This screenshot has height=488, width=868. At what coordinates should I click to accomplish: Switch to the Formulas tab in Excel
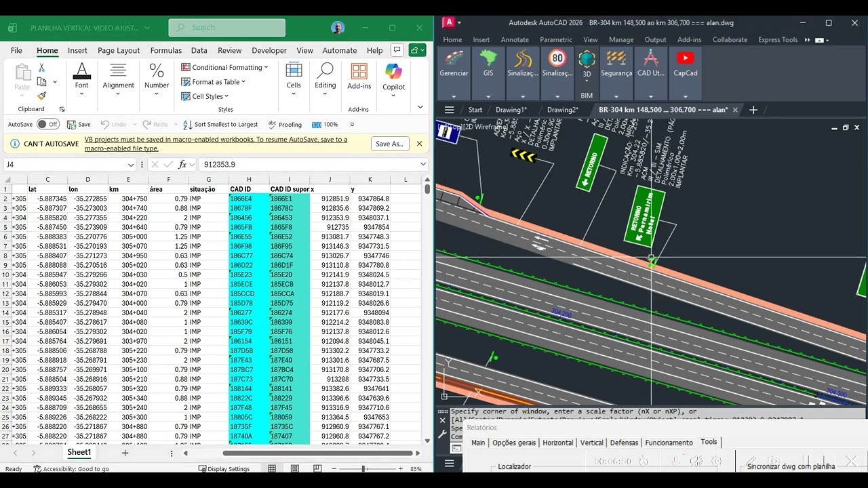click(x=165, y=50)
